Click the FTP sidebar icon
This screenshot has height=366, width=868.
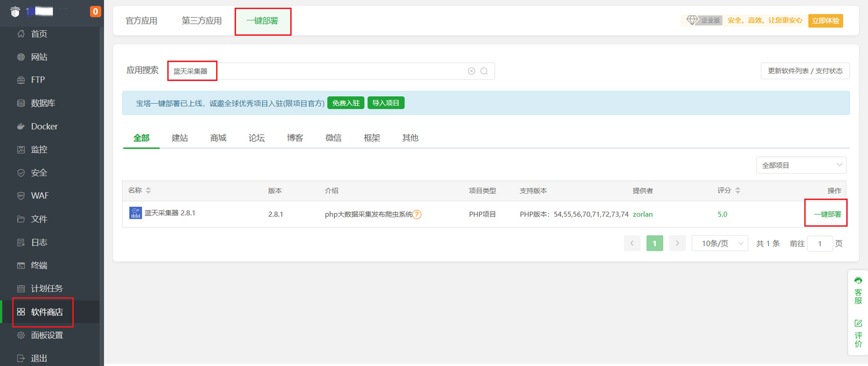(21, 80)
